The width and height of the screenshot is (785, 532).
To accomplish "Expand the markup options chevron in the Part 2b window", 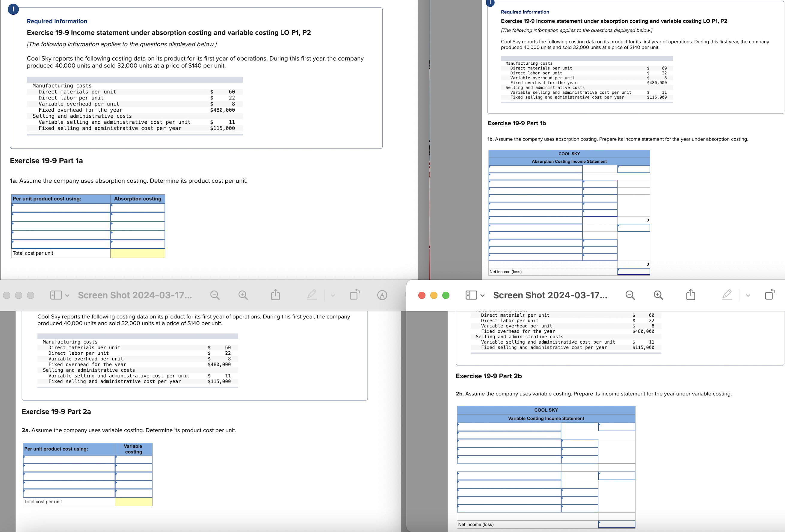I will [x=748, y=296].
